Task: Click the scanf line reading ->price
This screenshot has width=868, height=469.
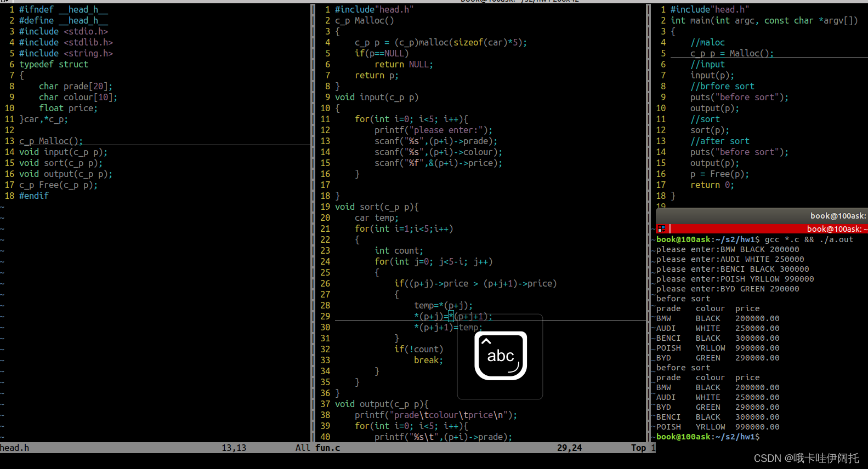Action: pyautogui.click(x=439, y=163)
